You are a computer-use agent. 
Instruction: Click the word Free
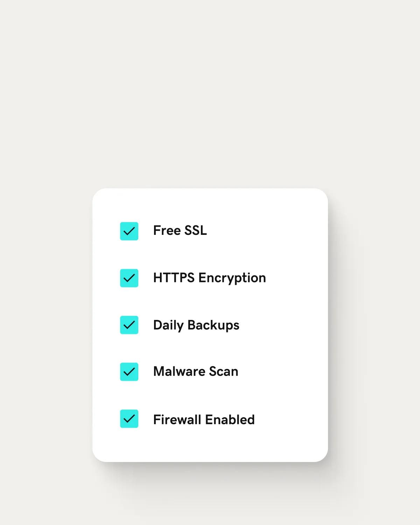167,230
